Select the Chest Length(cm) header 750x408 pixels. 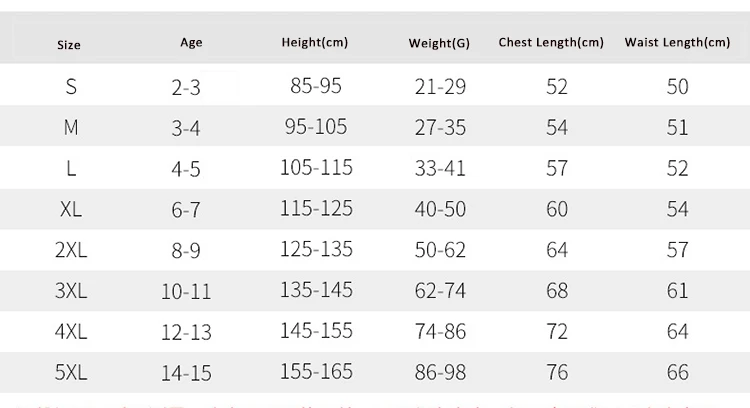pyautogui.click(x=551, y=42)
